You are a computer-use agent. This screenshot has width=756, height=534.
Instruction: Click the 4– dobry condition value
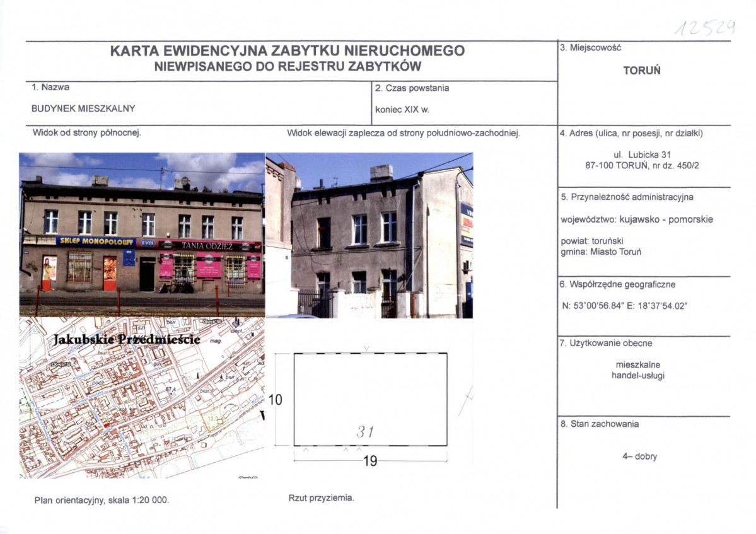[x=639, y=456]
